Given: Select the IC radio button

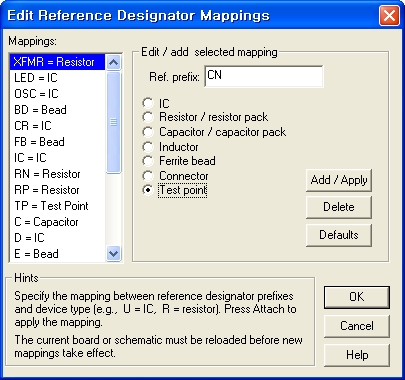Looking at the screenshot, I should pos(148,103).
